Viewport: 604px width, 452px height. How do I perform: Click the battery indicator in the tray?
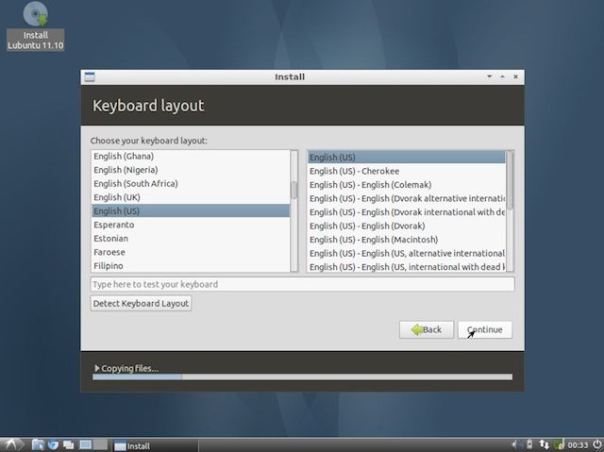tap(530, 445)
